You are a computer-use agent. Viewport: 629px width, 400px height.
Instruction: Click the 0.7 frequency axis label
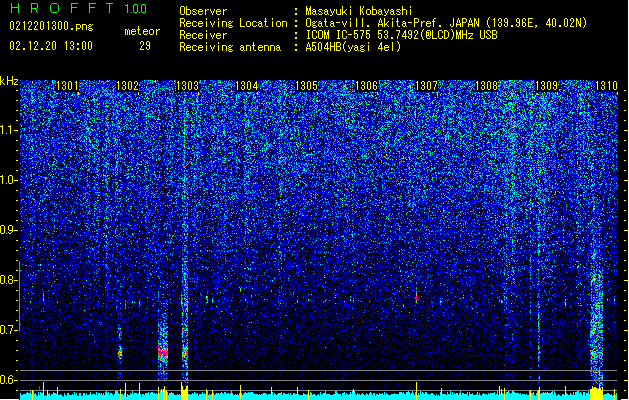click(8, 330)
